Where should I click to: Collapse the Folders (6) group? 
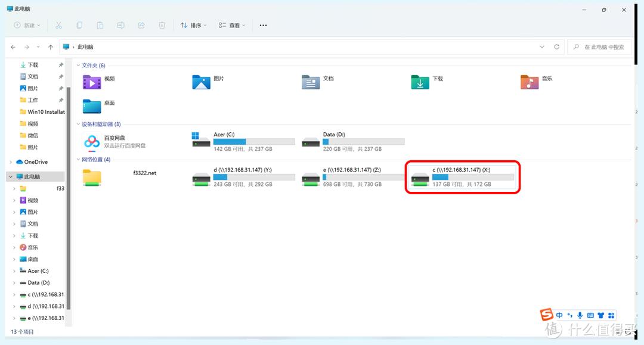point(78,65)
